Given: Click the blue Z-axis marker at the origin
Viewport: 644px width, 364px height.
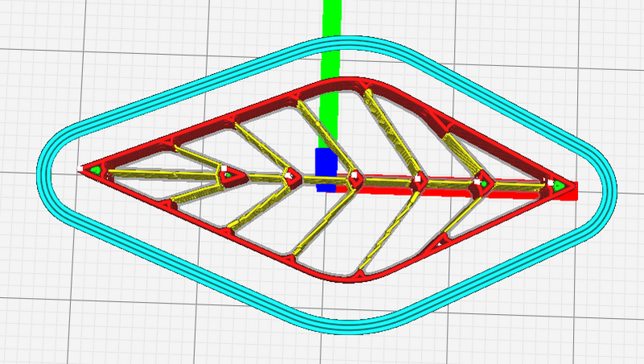Looking at the screenshot, I should [326, 170].
